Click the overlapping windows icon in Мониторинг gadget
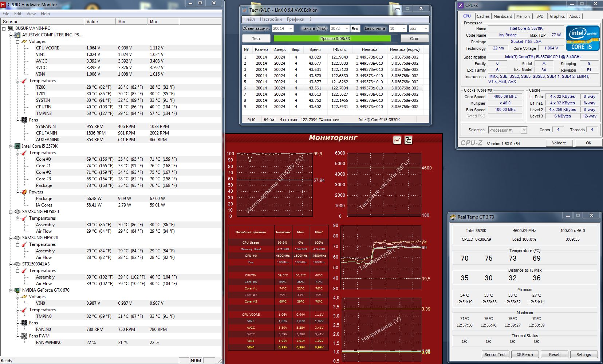603x364 pixels. [409, 140]
